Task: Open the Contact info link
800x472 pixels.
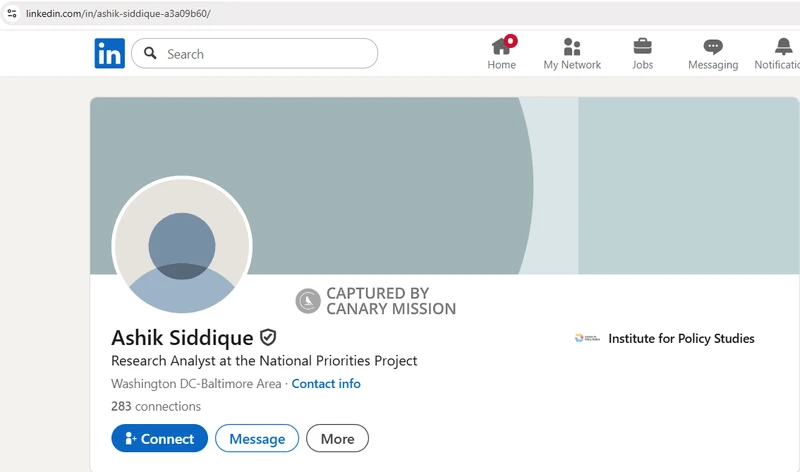Action: click(x=326, y=384)
